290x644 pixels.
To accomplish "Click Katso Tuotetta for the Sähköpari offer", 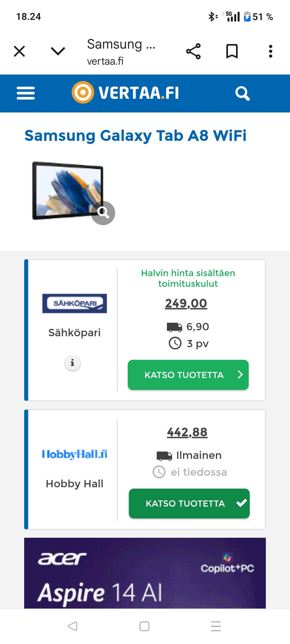I will coord(188,375).
